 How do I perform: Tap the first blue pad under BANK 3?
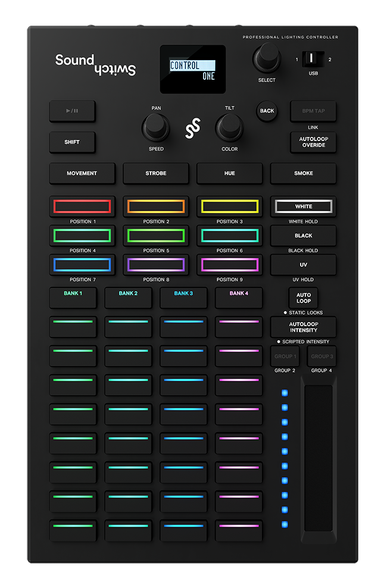tap(183, 327)
